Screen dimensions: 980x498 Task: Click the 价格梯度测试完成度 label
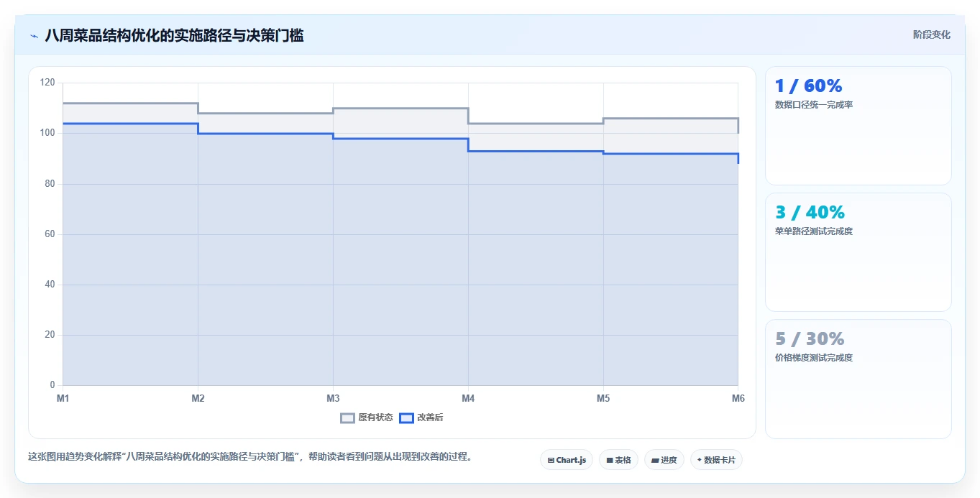[x=814, y=358]
